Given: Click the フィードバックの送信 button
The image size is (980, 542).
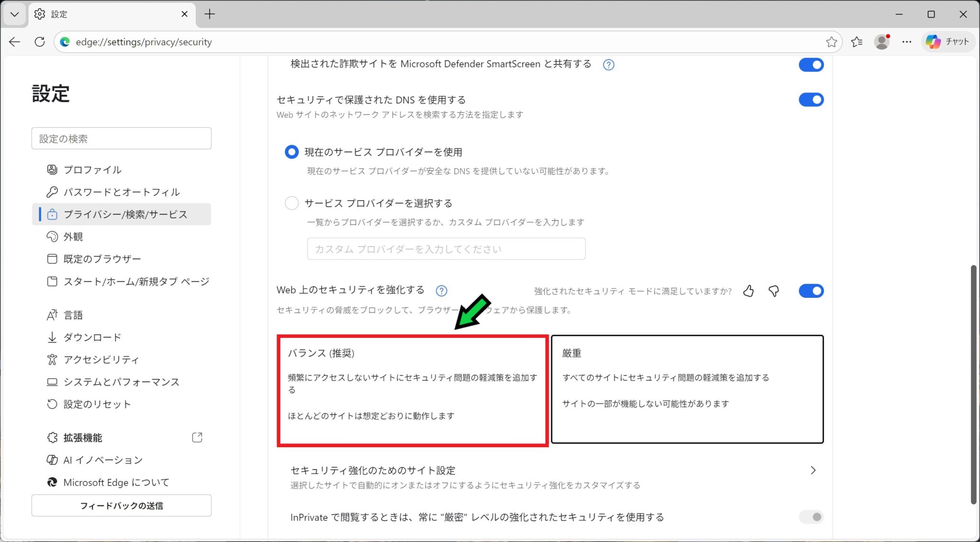Looking at the screenshot, I should tap(122, 506).
